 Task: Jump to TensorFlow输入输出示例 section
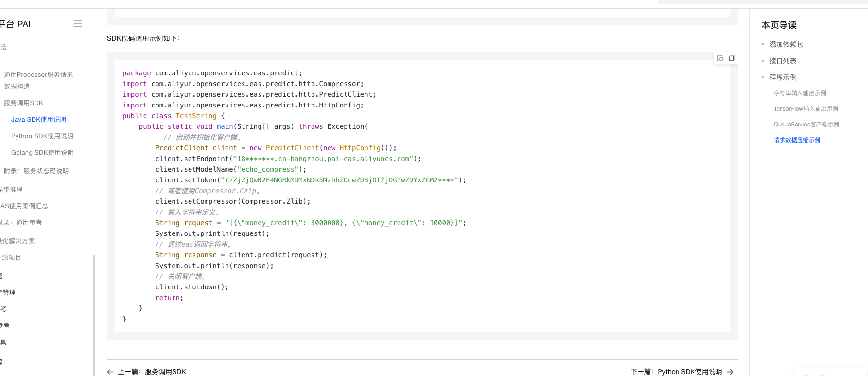806,108
